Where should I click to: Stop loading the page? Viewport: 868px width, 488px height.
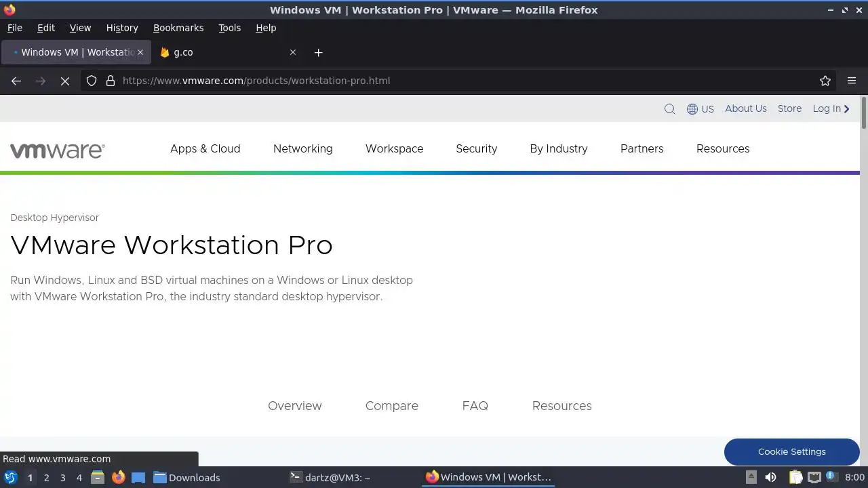pyautogui.click(x=65, y=81)
